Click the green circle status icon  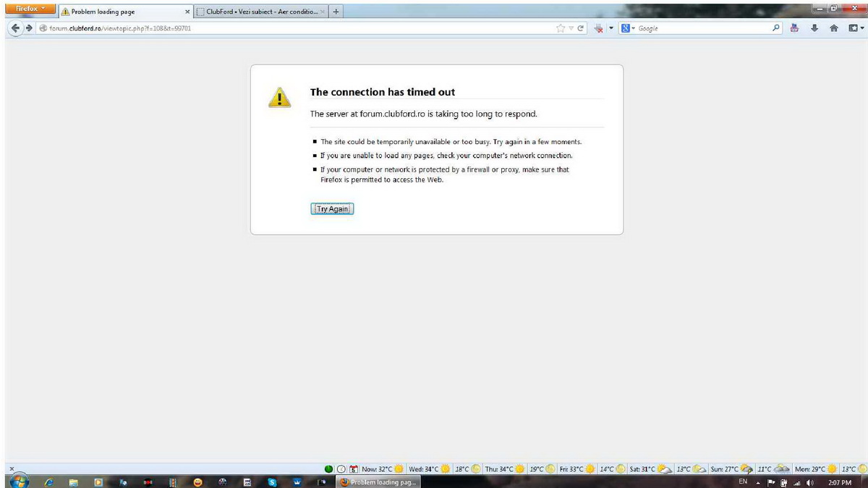coord(329,469)
